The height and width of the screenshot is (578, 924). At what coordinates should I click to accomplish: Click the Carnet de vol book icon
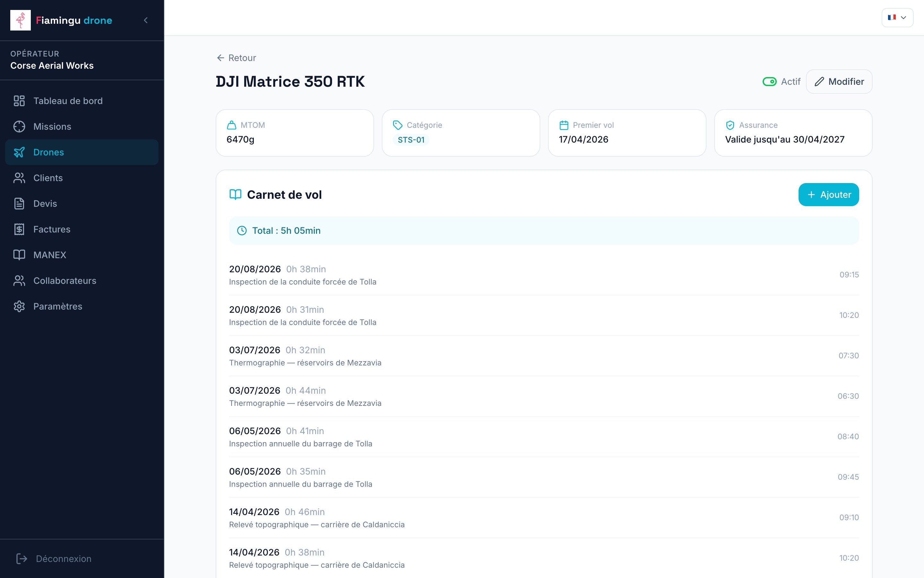(235, 195)
